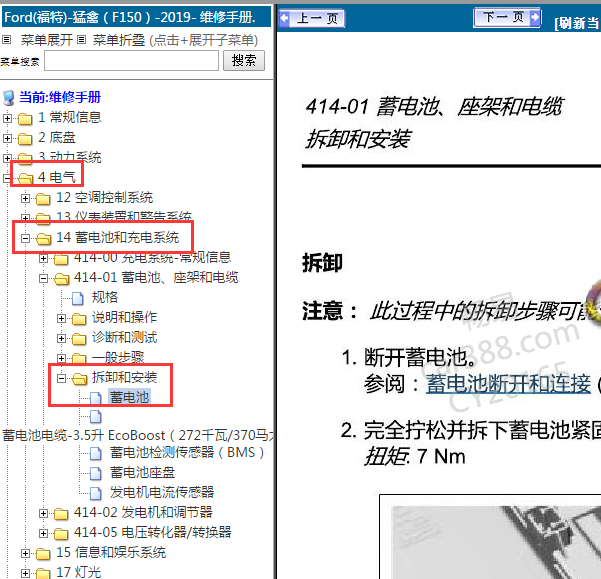Screen dimensions: 601x579
Task: Expand the 1 常规信息 node
Action: coord(7,118)
